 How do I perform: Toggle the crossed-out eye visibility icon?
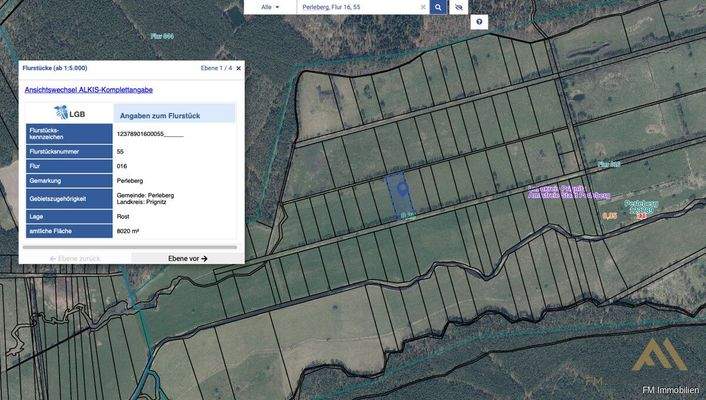459,7
